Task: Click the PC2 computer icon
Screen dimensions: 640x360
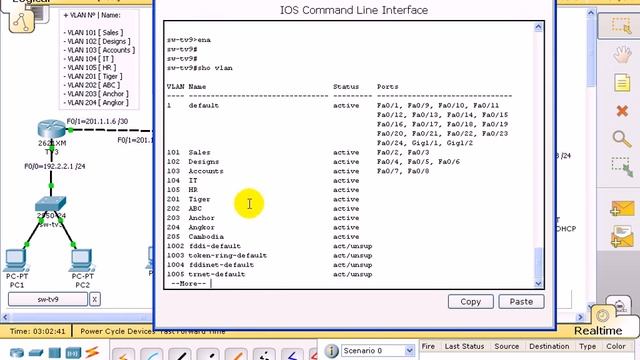Action: tap(82, 260)
